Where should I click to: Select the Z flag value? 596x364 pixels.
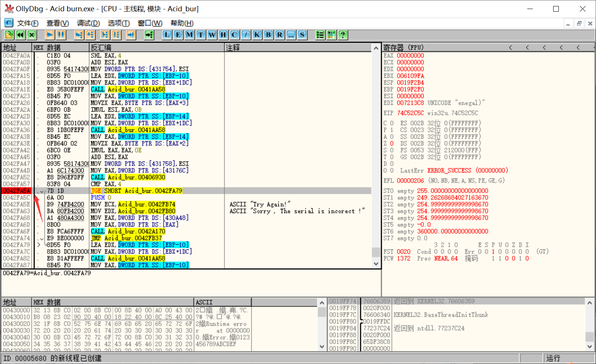(x=392, y=143)
